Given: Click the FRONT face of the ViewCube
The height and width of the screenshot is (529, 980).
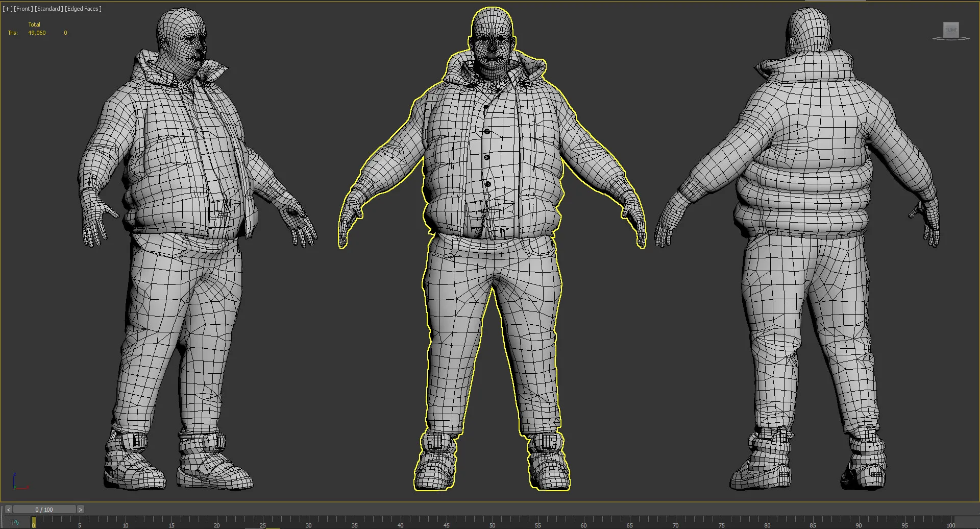Looking at the screenshot, I should click(950, 30).
